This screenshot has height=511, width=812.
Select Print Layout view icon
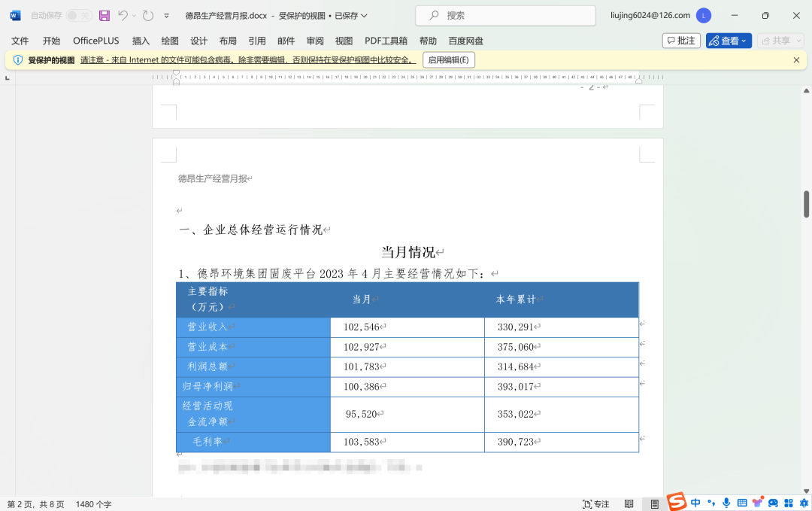point(655,503)
